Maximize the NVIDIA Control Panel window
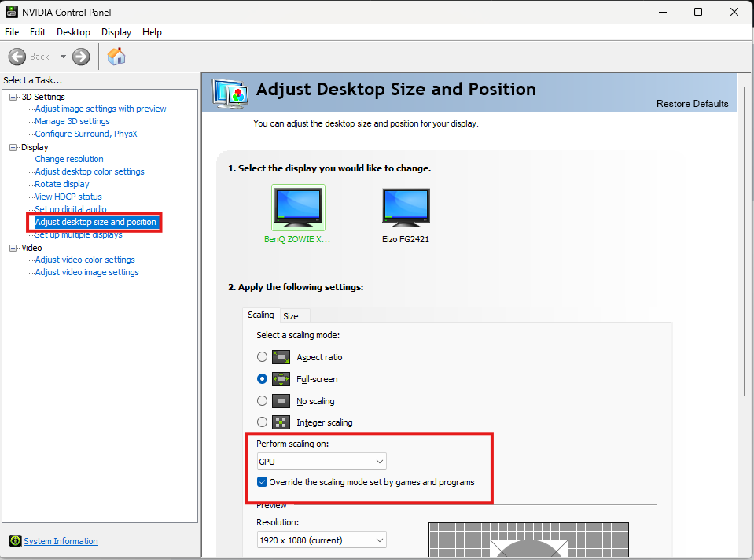The image size is (754, 560). coord(698,12)
